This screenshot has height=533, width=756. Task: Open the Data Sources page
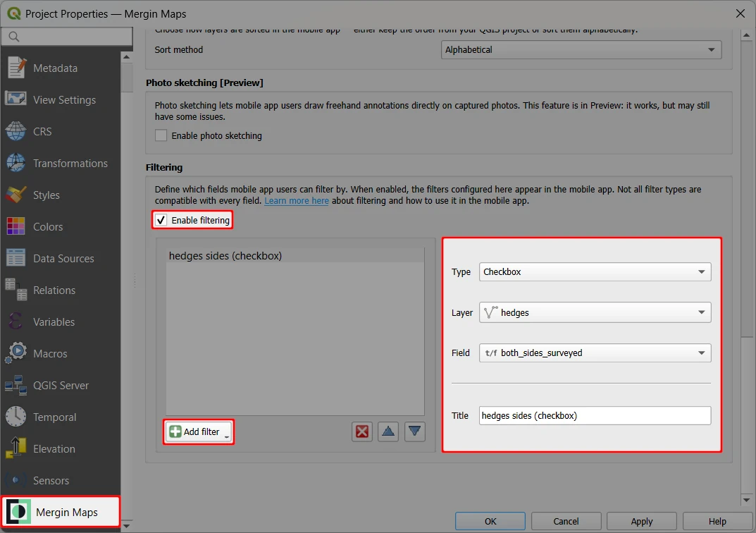coord(63,258)
